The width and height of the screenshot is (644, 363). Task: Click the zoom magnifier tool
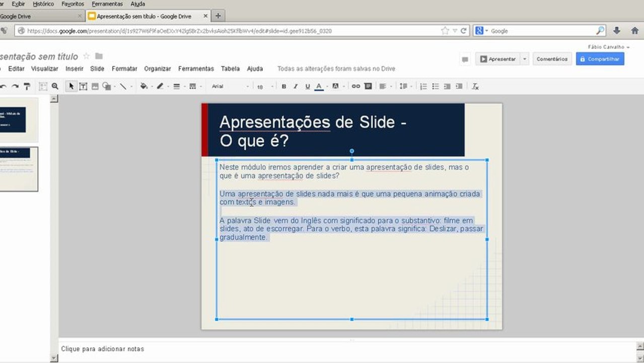(55, 86)
